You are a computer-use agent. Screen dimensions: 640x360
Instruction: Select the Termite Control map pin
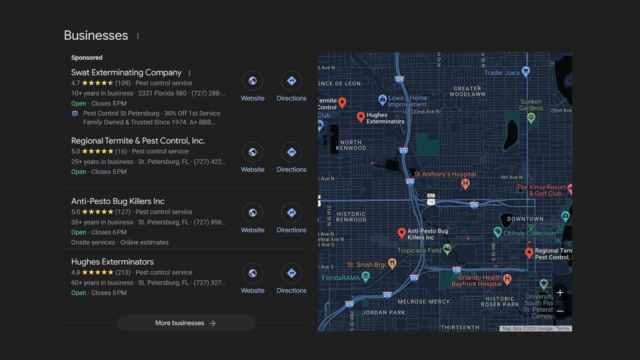tap(342, 102)
